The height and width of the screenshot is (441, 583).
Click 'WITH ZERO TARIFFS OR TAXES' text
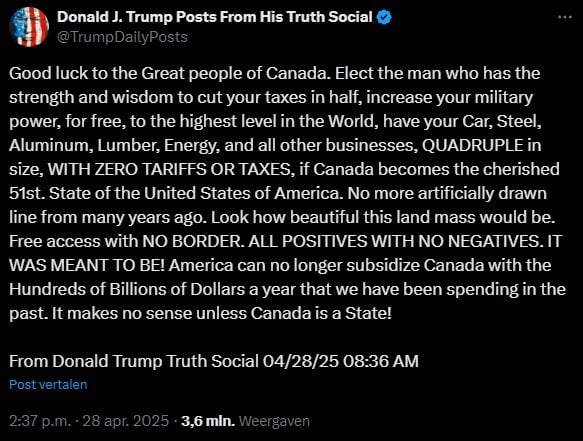[169, 170]
